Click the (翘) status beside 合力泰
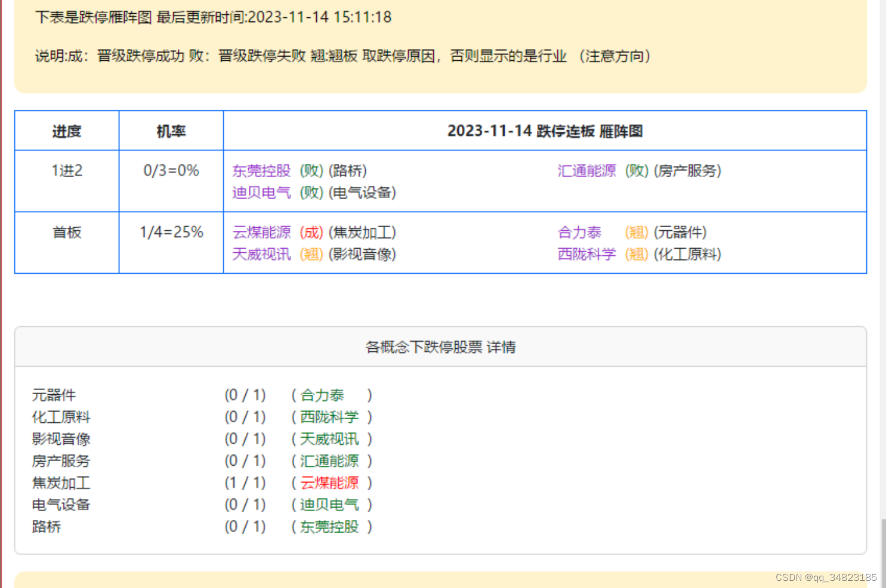This screenshot has width=886, height=588. pos(637,233)
